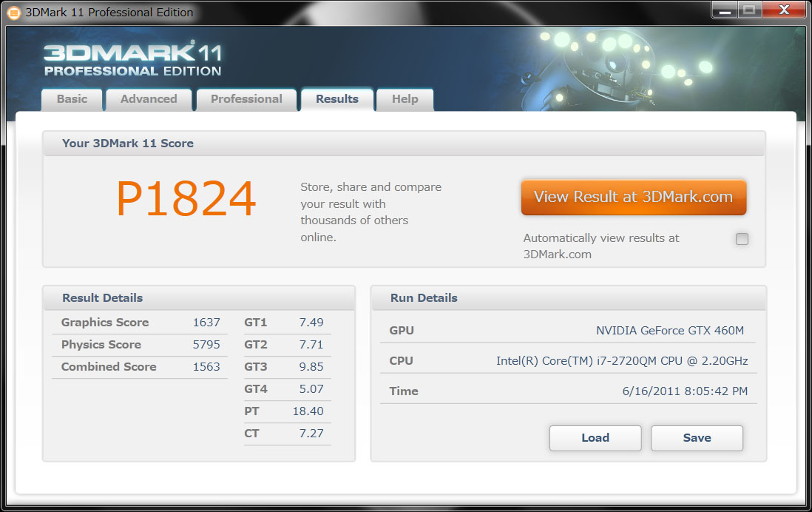Close the 3DMark 11 window
Screen dimensions: 812x512
[x=785, y=10]
